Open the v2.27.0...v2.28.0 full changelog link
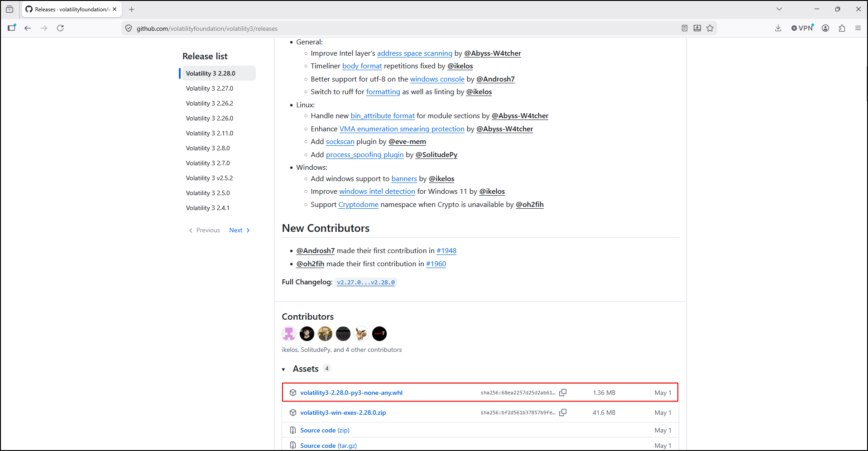Viewport: 868px width, 451px height. click(x=366, y=283)
